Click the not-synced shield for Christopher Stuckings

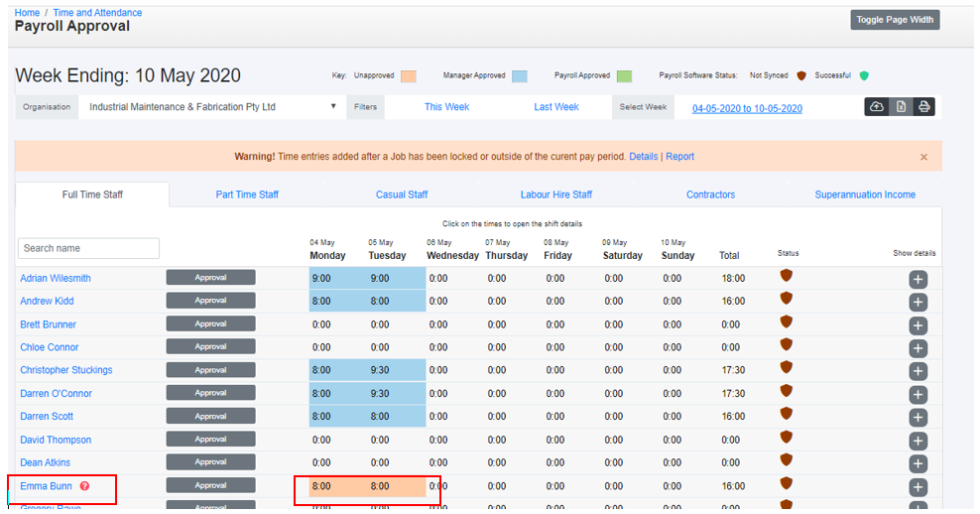point(787,367)
